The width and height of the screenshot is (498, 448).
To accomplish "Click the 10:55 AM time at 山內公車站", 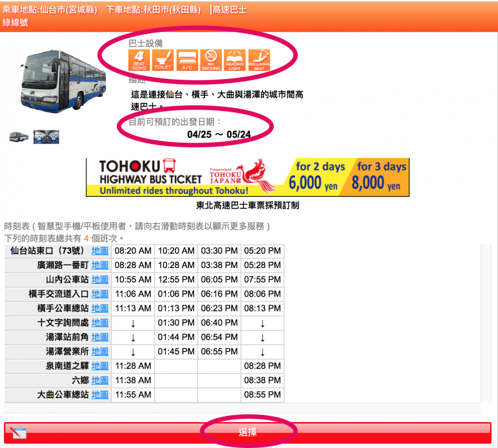I will pos(133,280).
